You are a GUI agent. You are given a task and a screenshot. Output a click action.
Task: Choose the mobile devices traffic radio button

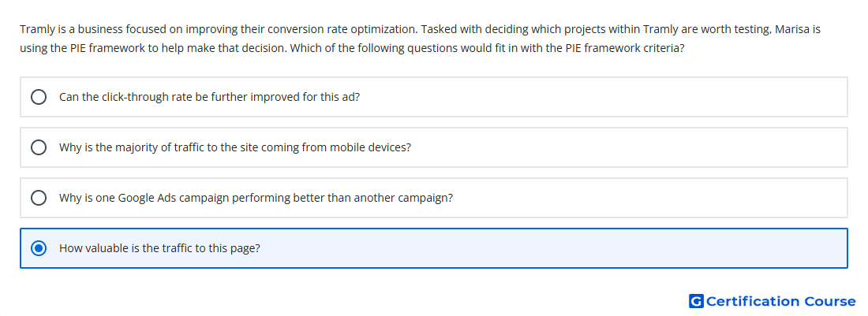click(x=39, y=147)
